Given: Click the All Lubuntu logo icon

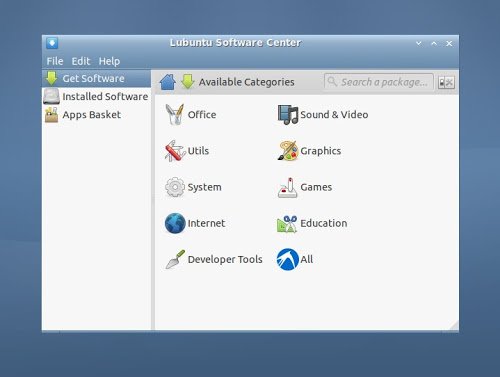Looking at the screenshot, I should click(288, 259).
